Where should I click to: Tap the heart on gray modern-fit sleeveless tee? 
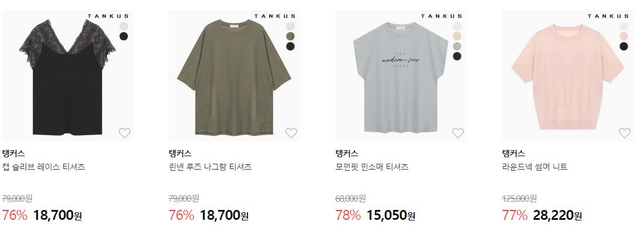[x=458, y=133]
